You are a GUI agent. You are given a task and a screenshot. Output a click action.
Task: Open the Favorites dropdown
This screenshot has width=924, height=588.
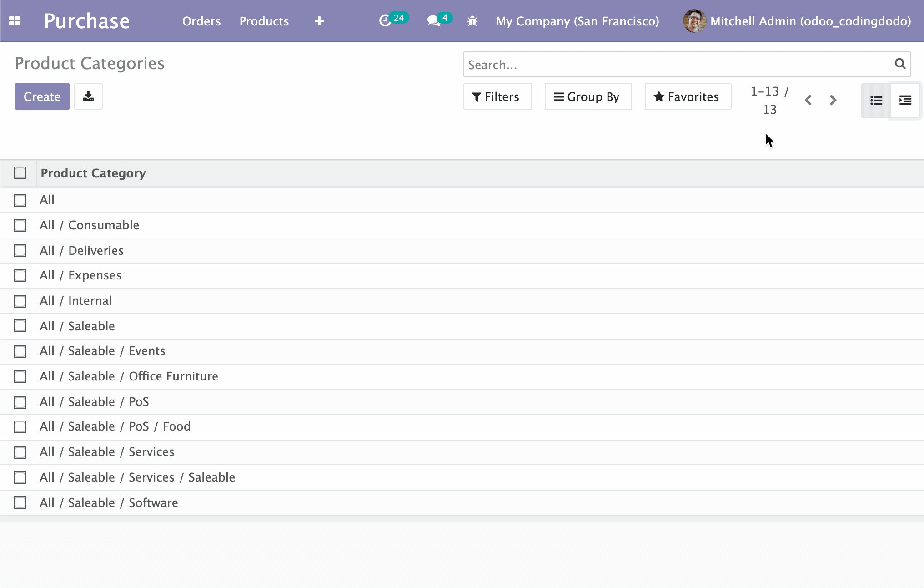pos(688,96)
